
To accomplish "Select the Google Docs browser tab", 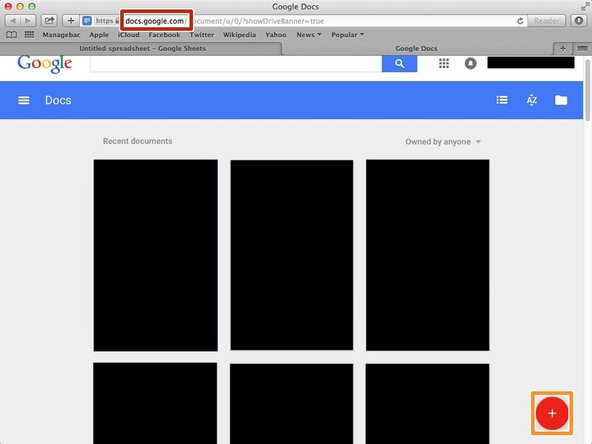I will pos(416,48).
